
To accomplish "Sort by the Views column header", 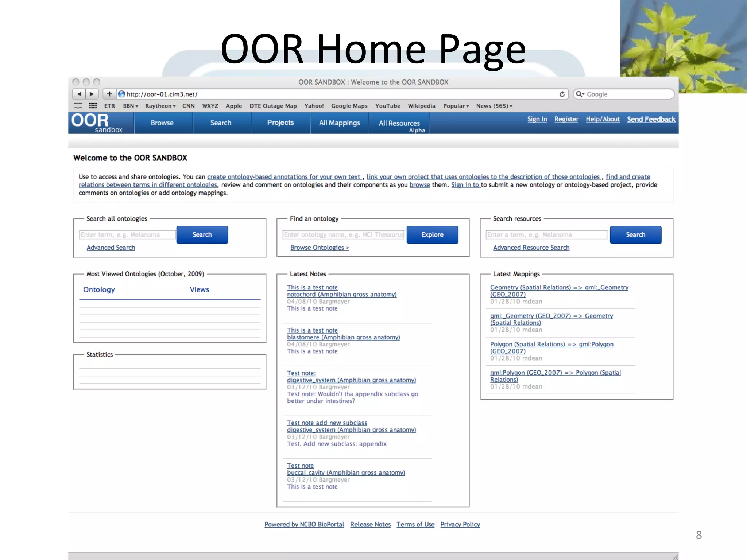I will click(200, 289).
